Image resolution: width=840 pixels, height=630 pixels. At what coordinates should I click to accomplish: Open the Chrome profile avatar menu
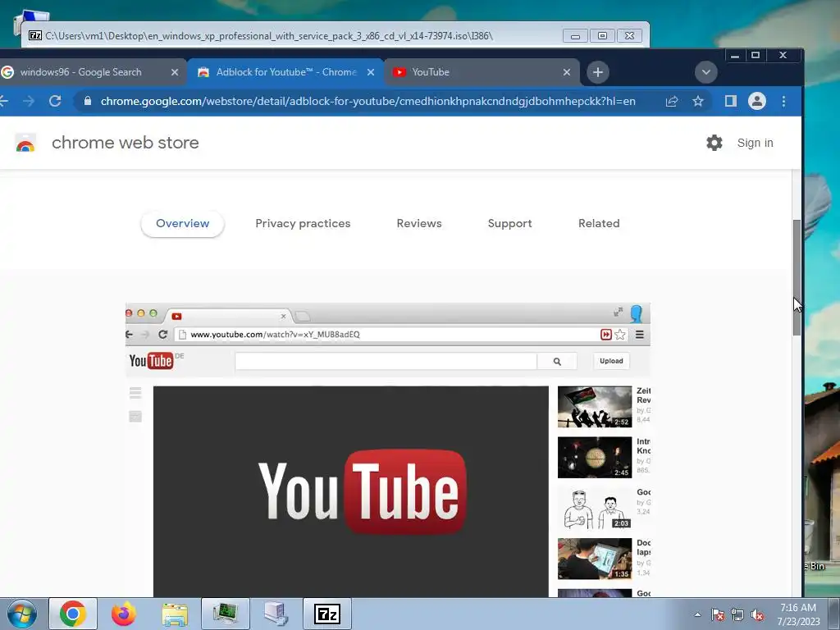coord(756,101)
